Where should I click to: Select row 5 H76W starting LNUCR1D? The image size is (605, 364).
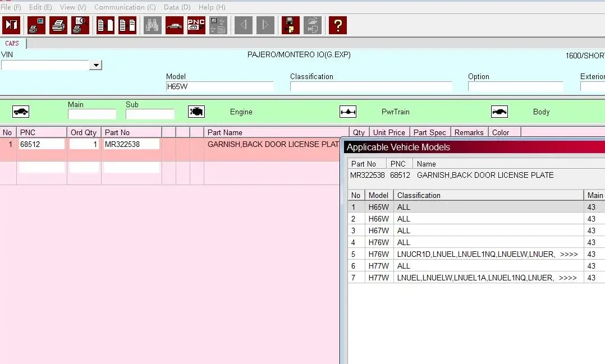click(x=476, y=254)
